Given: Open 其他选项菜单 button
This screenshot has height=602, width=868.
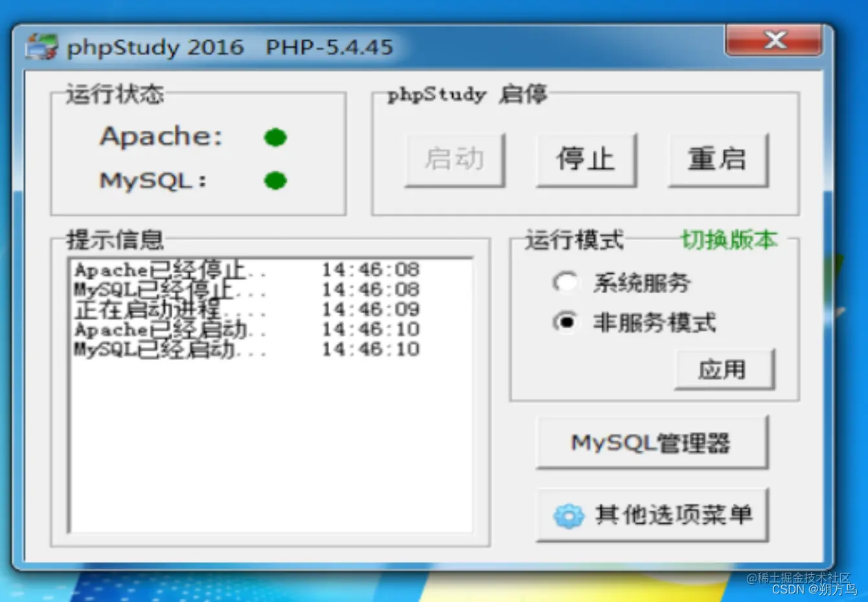Looking at the screenshot, I should 652,515.
